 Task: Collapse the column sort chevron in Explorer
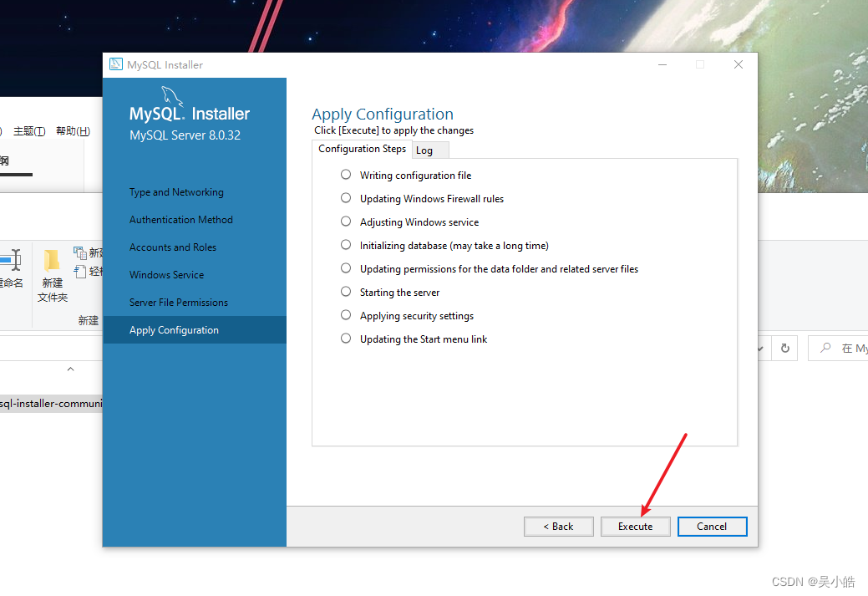70,369
